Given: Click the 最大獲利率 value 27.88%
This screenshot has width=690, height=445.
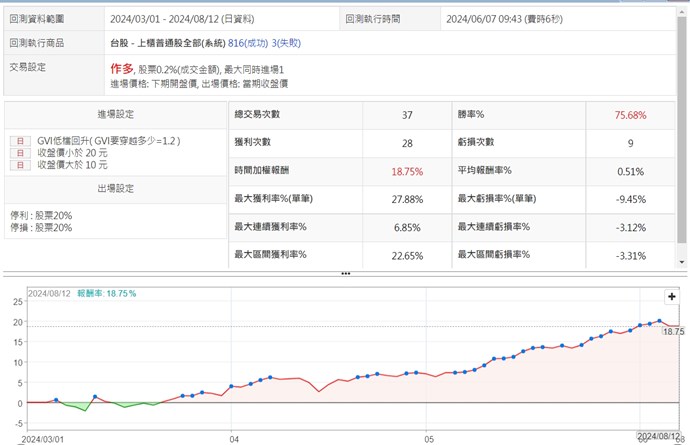Looking at the screenshot, I should pyautogui.click(x=407, y=199).
